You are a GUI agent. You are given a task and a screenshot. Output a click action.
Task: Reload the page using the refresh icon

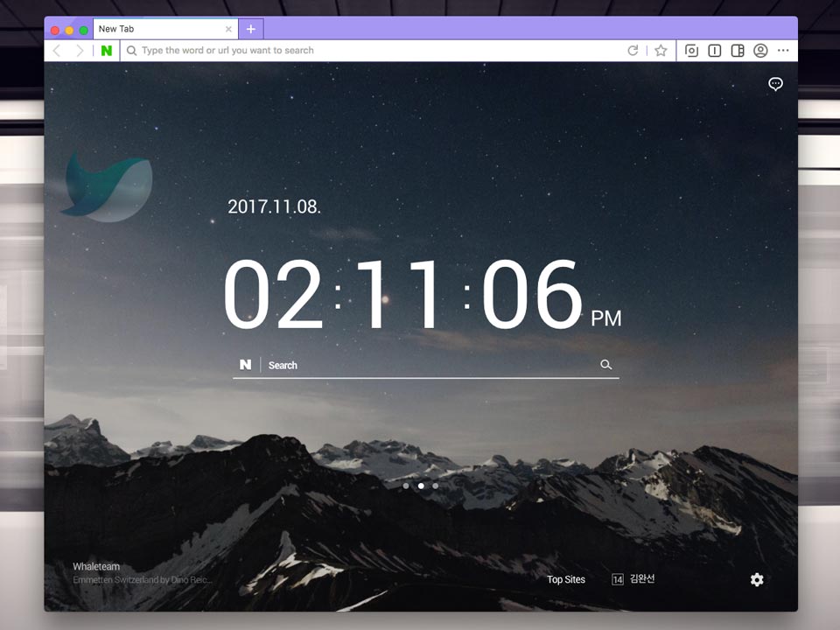pyautogui.click(x=632, y=50)
